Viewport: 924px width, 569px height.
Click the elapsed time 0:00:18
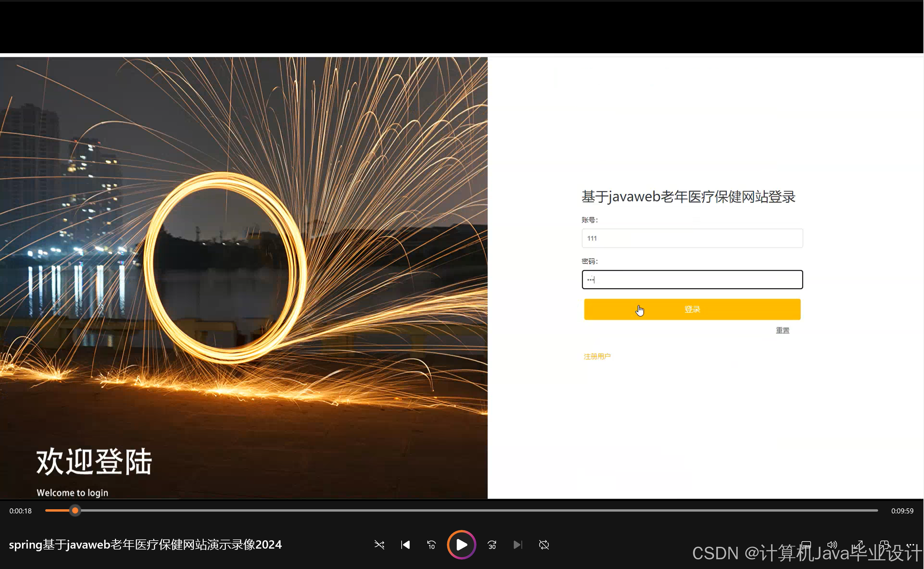pyautogui.click(x=20, y=511)
